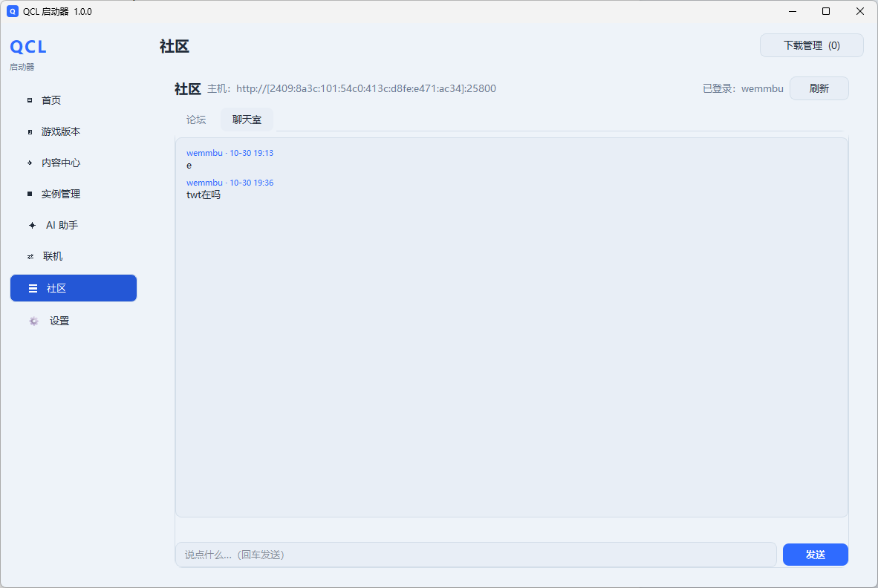Click the icon next to 游戏版本
878x588 pixels.
(30, 131)
